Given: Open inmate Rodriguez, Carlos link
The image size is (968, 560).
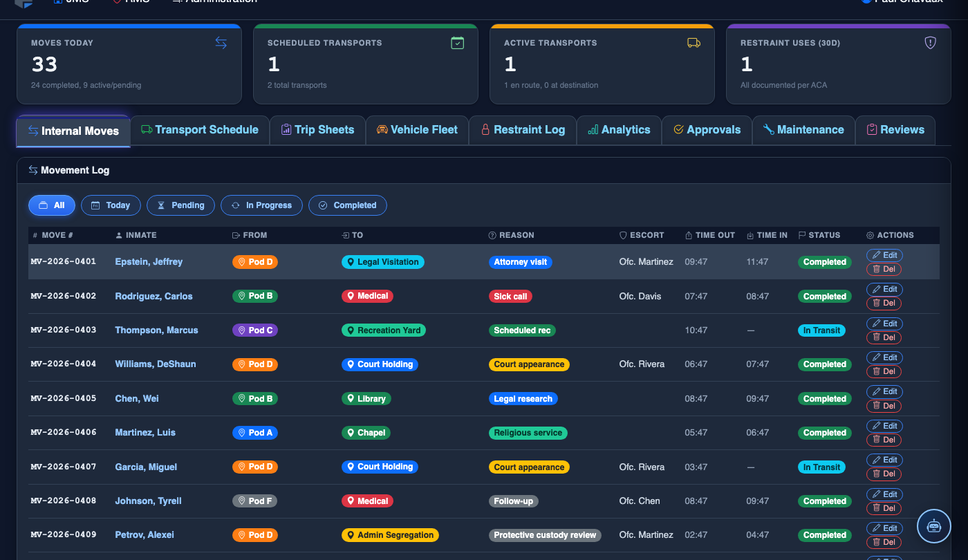Looking at the screenshot, I should click(x=153, y=296).
